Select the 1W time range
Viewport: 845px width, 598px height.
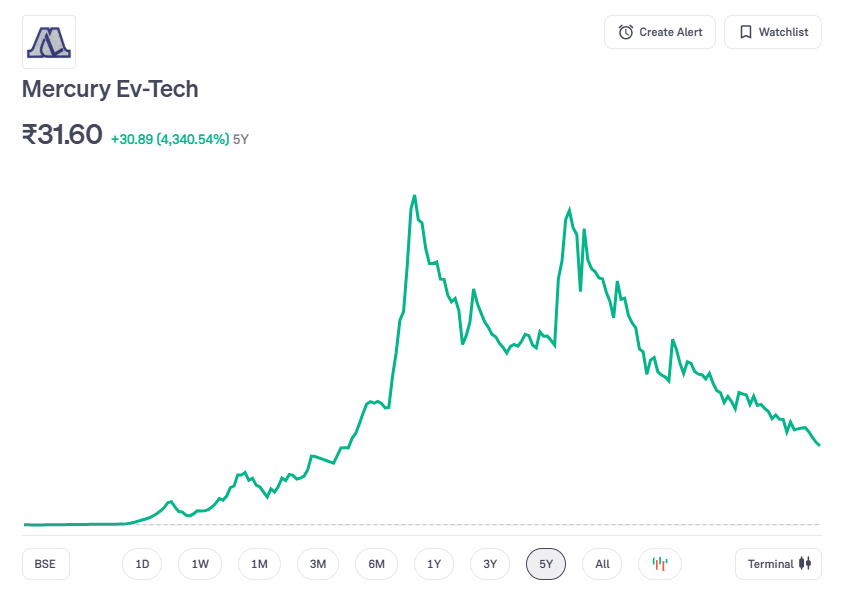point(200,564)
